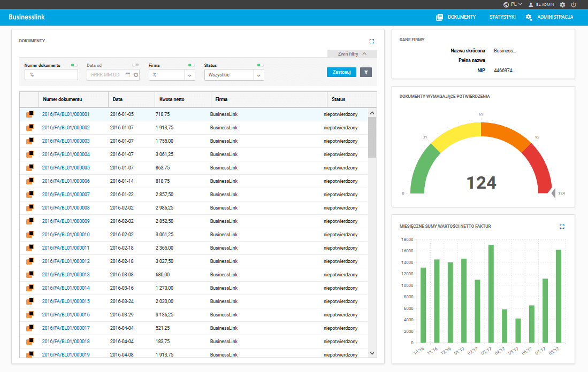Click the BL ADMIN user icon

[531, 4]
